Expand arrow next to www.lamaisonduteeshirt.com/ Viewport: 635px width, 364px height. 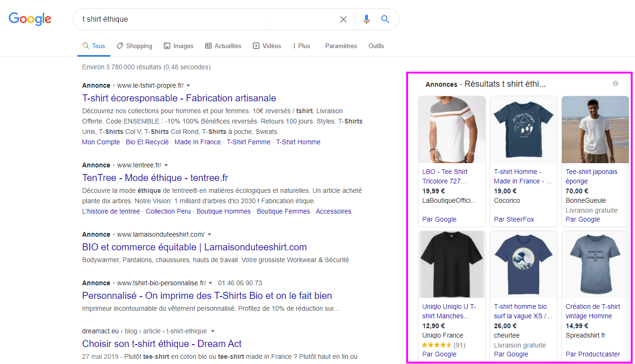coord(209,235)
